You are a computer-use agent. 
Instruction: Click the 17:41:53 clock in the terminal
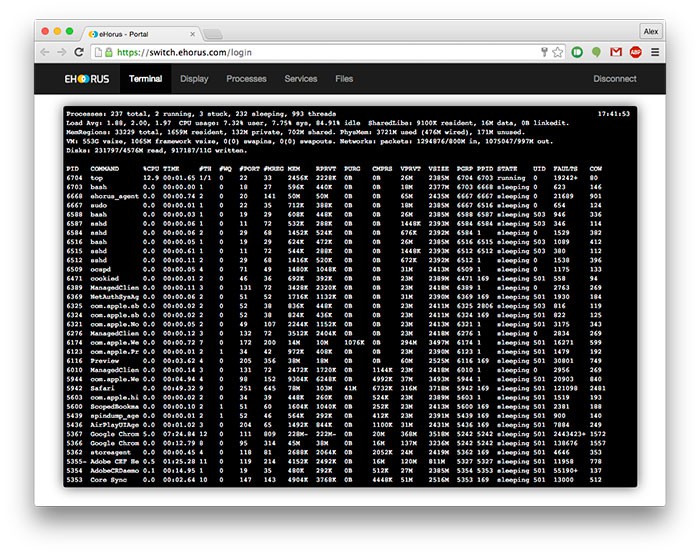614,114
